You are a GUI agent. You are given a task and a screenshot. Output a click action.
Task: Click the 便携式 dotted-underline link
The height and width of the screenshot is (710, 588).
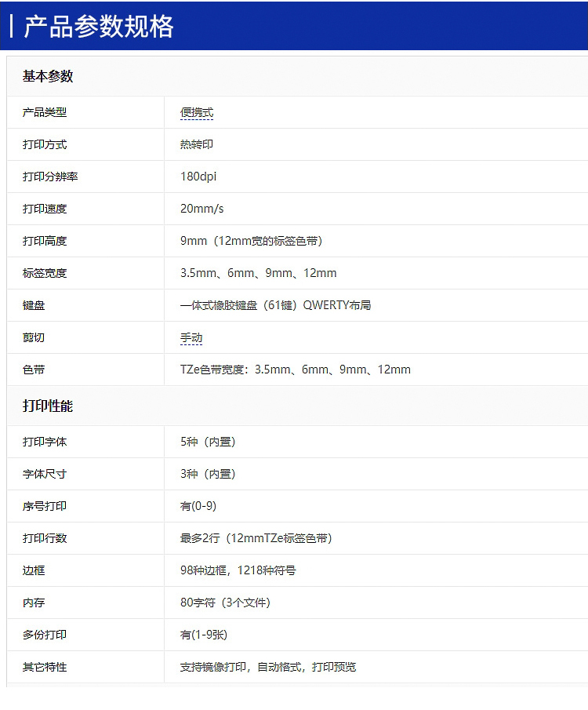197,113
